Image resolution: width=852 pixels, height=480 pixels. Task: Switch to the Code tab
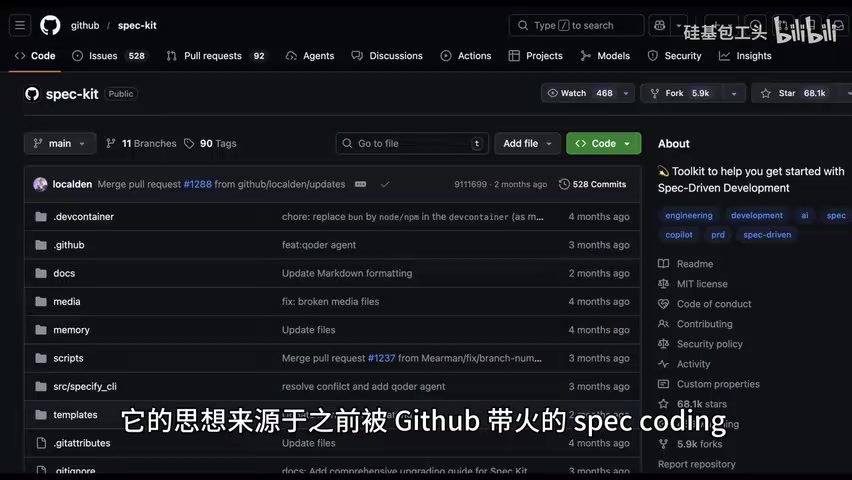(35, 56)
